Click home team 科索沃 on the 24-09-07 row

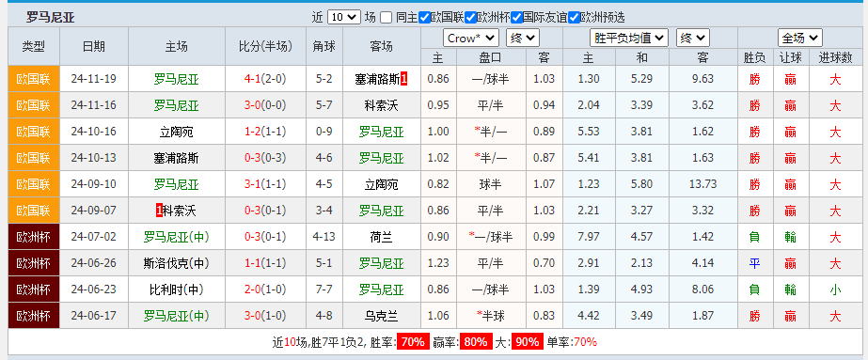[180, 211]
